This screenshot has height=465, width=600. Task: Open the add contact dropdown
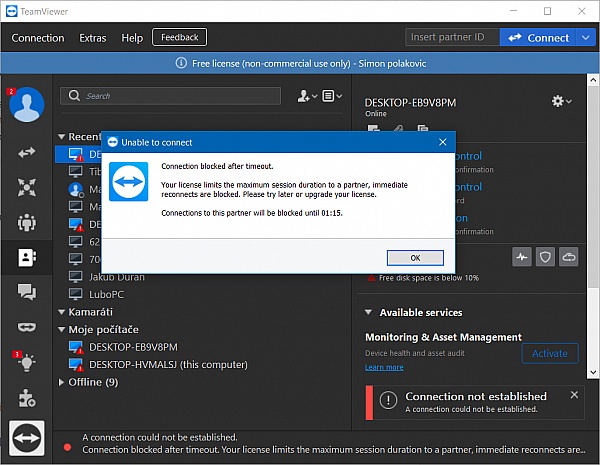306,96
